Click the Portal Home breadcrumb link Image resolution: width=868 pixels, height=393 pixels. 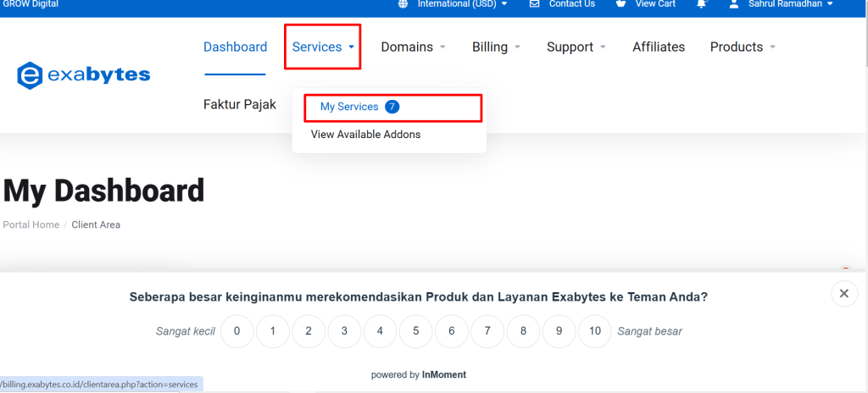[x=31, y=225]
